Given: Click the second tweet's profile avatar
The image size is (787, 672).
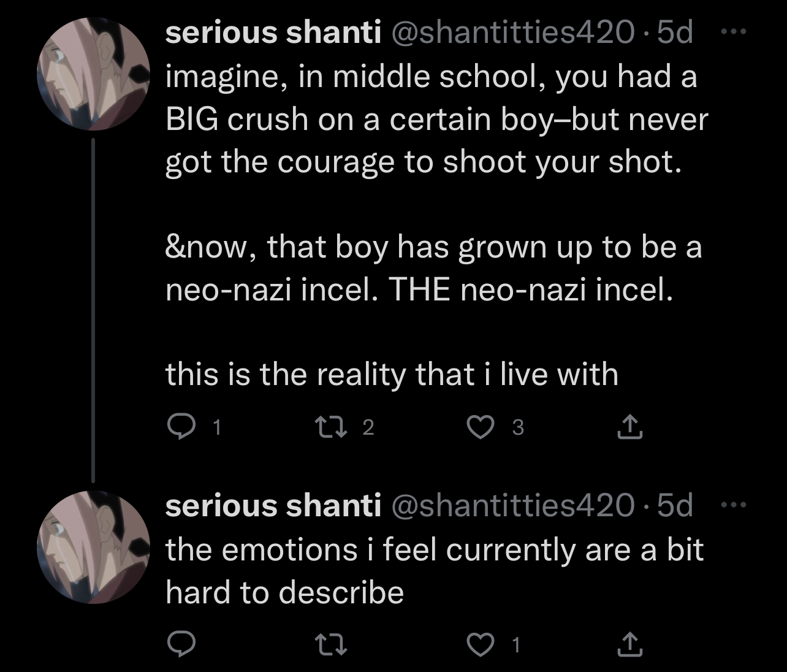Looking at the screenshot, I should [94, 547].
